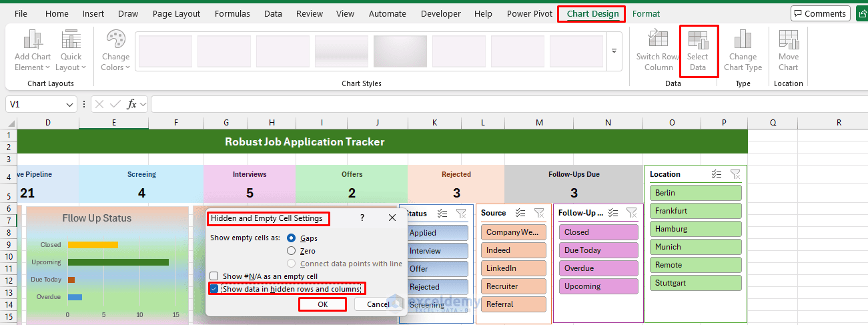The width and height of the screenshot is (868, 325).
Task: Open the File tab
Action: 21,13
